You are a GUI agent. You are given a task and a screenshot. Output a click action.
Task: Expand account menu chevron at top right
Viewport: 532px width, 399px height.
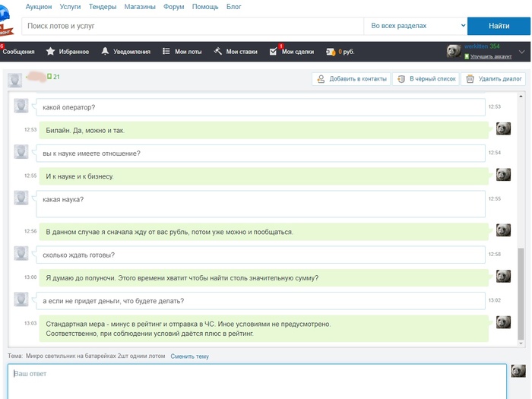(x=521, y=52)
